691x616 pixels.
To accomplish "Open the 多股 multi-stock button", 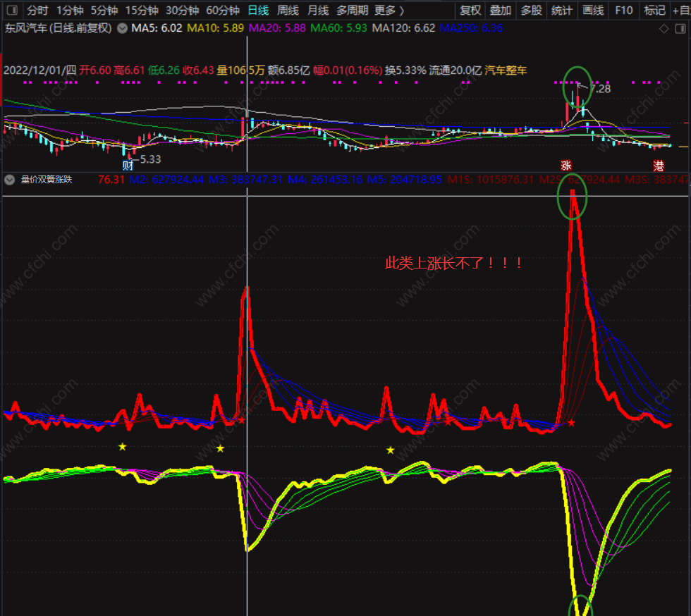I will (x=531, y=10).
